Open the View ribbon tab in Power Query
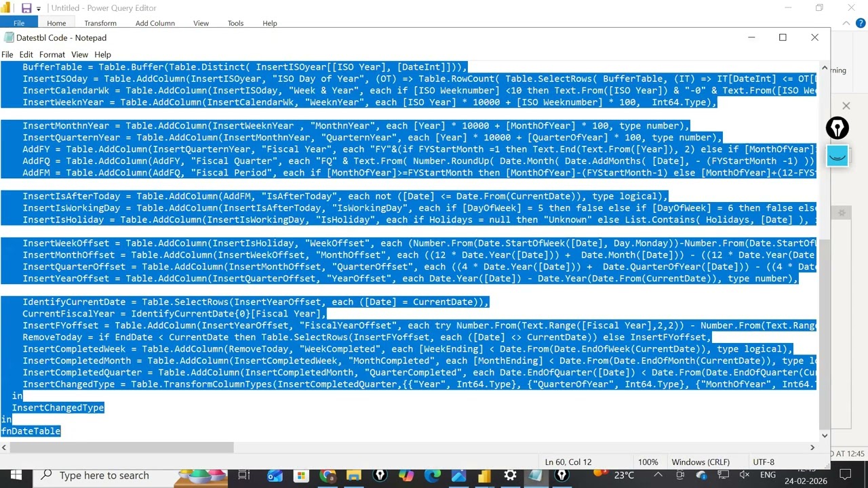Viewport: 868px width, 488px height. (x=201, y=23)
